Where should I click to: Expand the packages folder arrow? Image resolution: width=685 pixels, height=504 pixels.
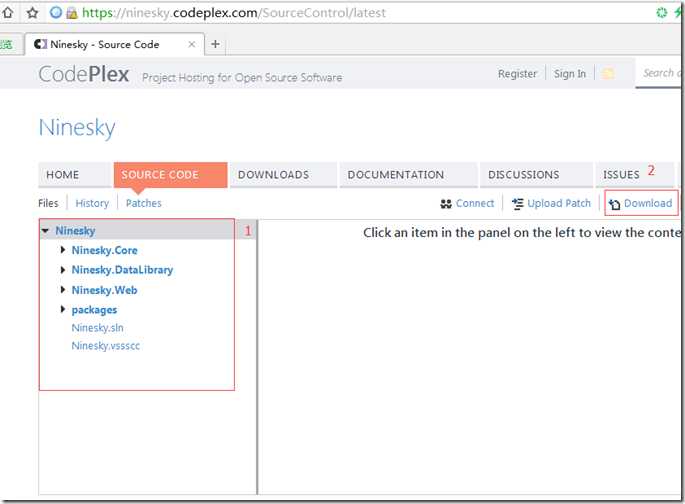pyautogui.click(x=63, y=309)
